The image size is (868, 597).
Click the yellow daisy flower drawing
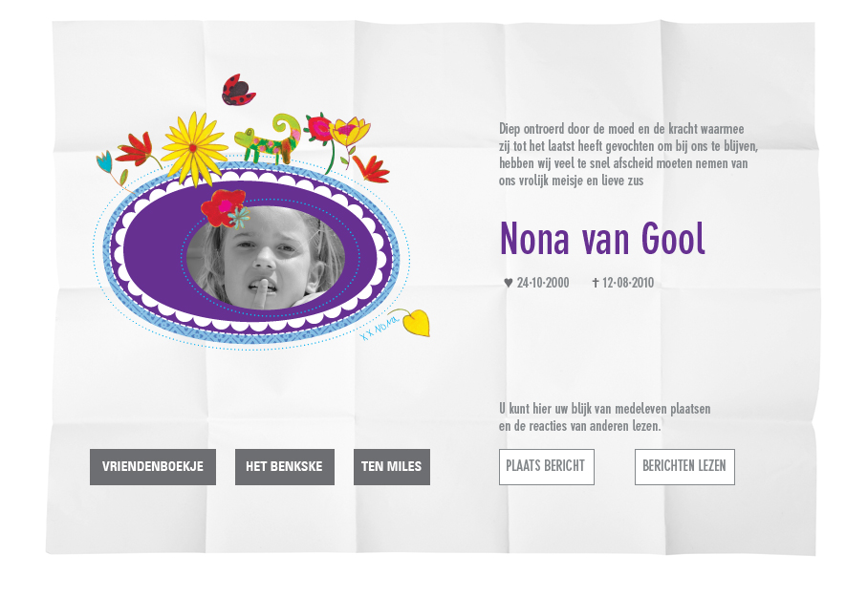pos(194,148)
